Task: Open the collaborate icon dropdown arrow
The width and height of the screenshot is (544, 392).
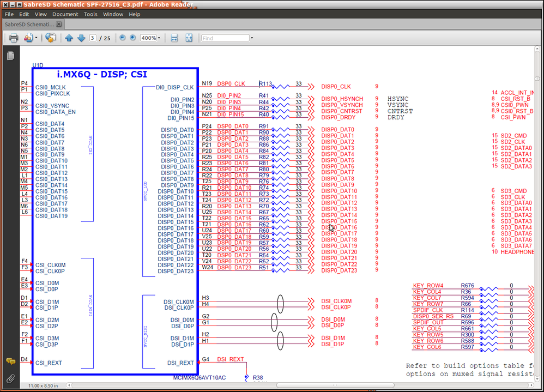Action: click(x=36, y=38)
